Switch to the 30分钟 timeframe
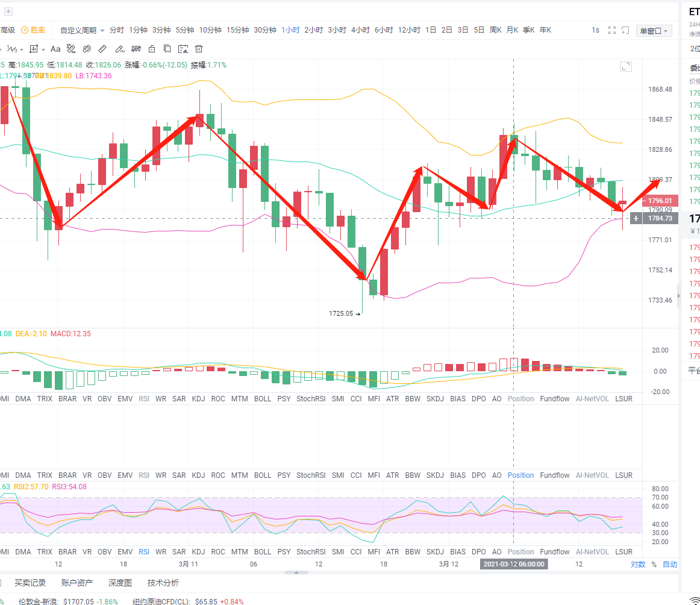700x605 pixels. tap(265, 30)
